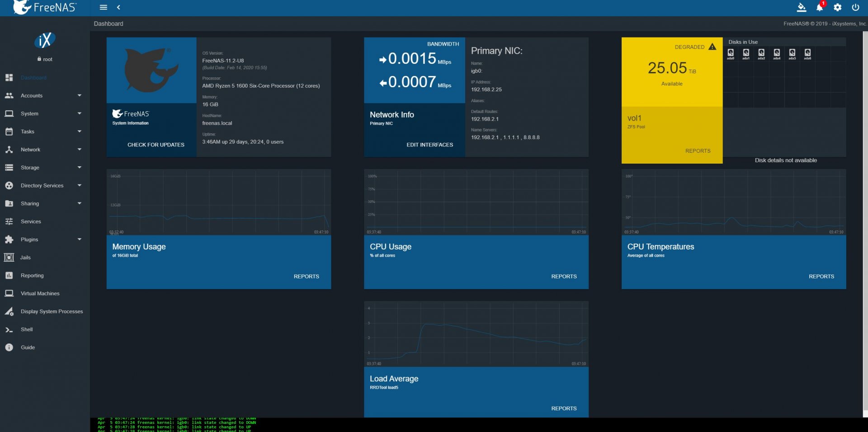Toggle the hamburger menu in the top bar

[x=104, y=7]
